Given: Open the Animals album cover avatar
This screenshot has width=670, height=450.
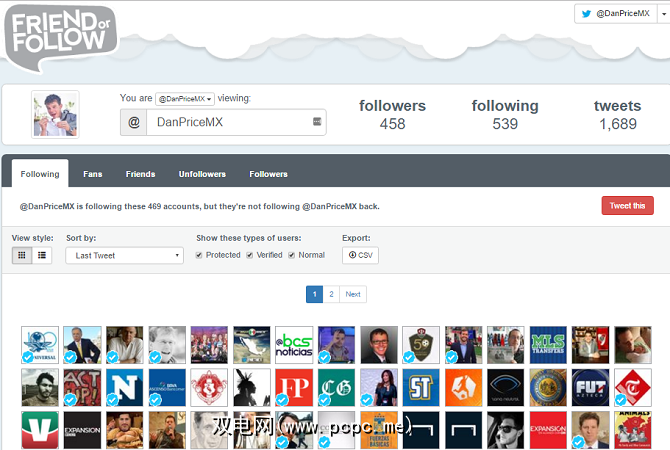Looking at the screenshot, I should (x=633, y=430).
